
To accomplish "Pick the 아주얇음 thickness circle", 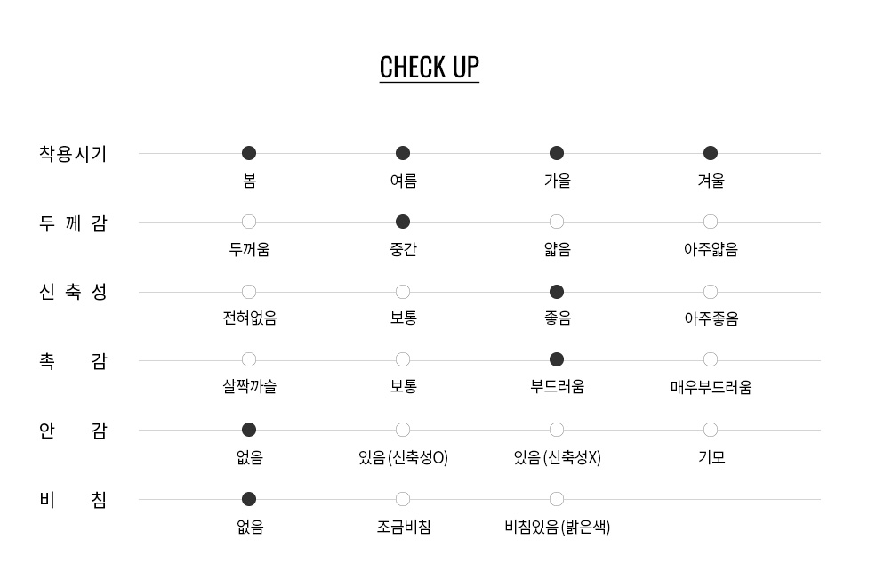I will coord(711,222).
